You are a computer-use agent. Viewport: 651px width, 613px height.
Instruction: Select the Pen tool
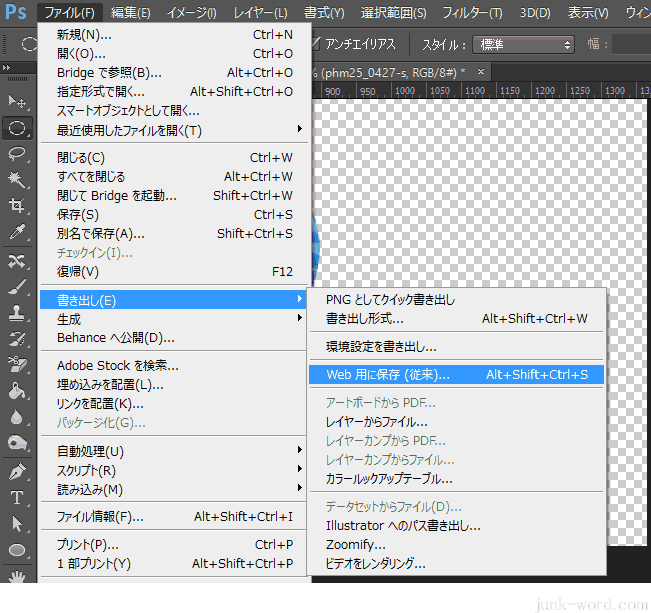pos(17,472)
